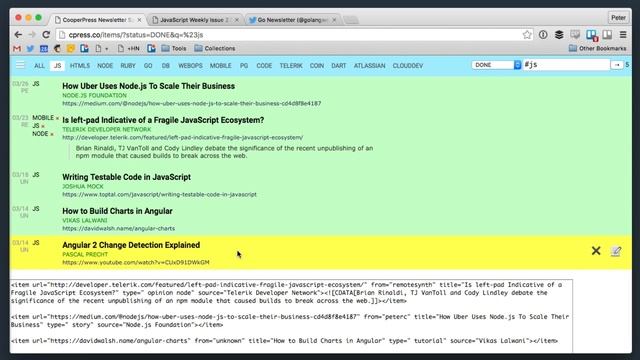Open Is left-pad Indicative article title
Viewport: 640px width, 360px height.
click(x=163, y=120)
